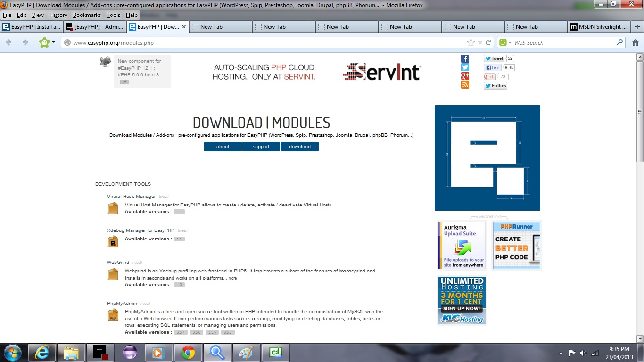Open the C# application on taskbar
644x362 pixels.
pyautogui.click(x=276, y=353)
